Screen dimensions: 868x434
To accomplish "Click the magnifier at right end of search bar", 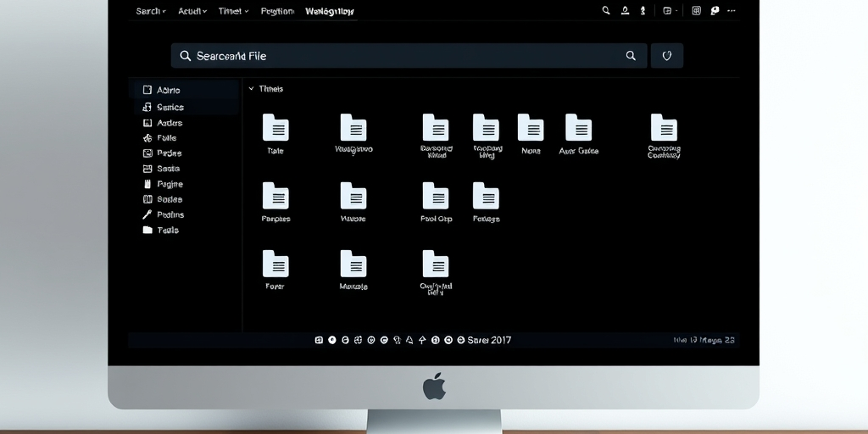I will 631,56.
